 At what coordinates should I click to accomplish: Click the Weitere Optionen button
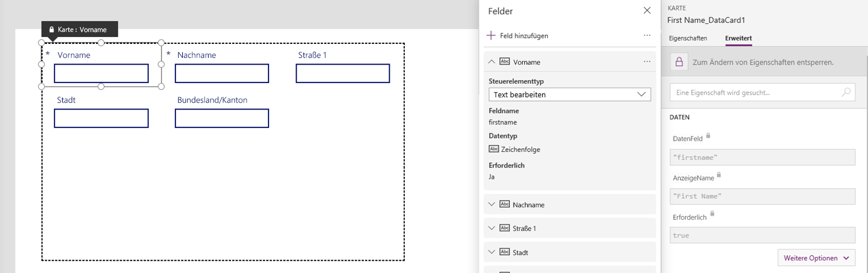(816, 258)
